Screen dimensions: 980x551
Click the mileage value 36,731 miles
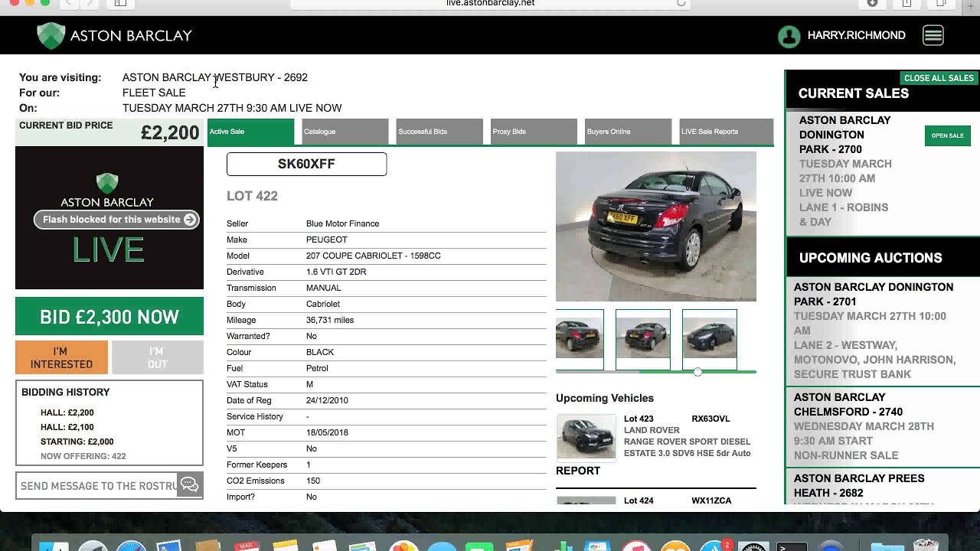pyautogui.click(x=330, y=320)
